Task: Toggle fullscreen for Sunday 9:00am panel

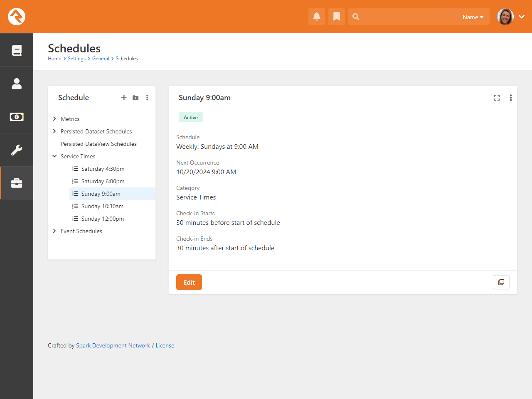Action: (497, 98)
